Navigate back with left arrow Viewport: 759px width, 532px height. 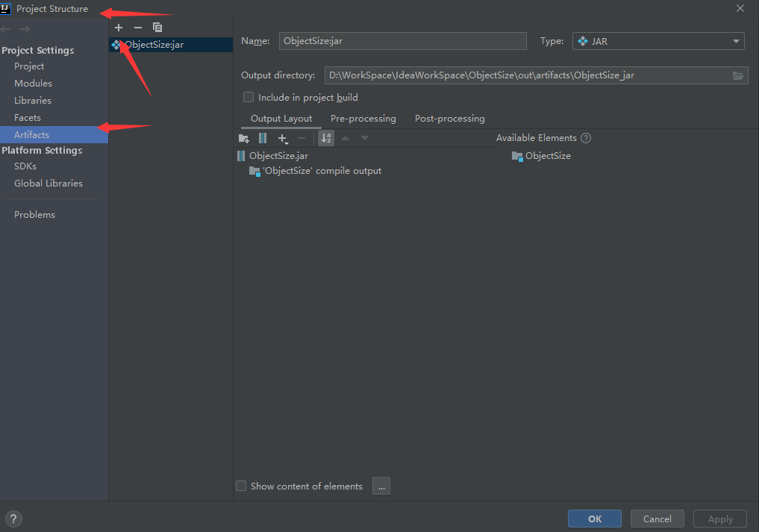(6, 29)
